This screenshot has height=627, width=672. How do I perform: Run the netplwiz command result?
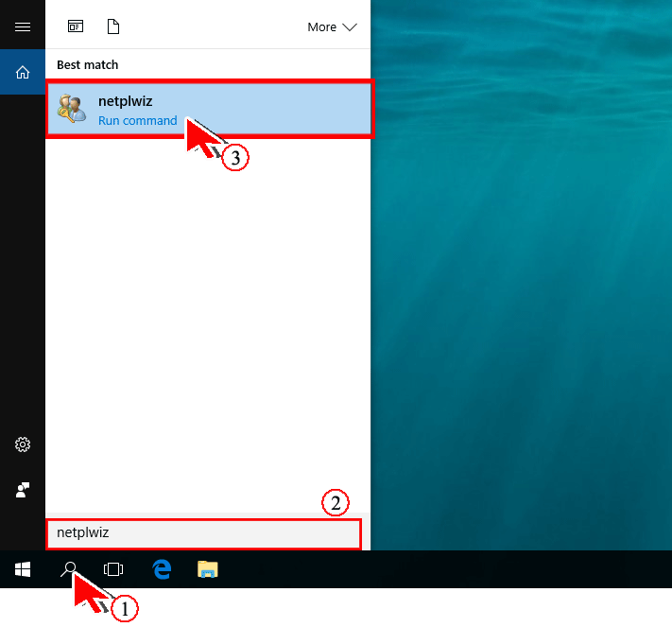click(x=209, y=109)
